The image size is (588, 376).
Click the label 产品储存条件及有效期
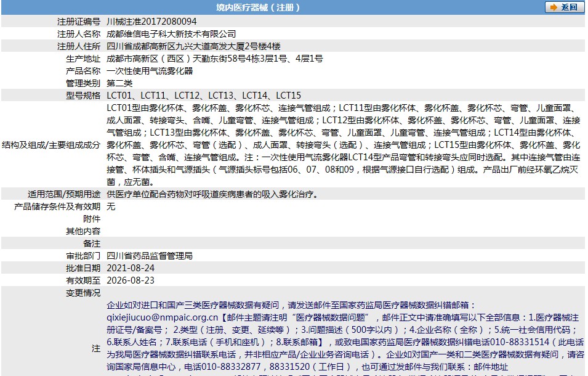[x=57, y=206]
